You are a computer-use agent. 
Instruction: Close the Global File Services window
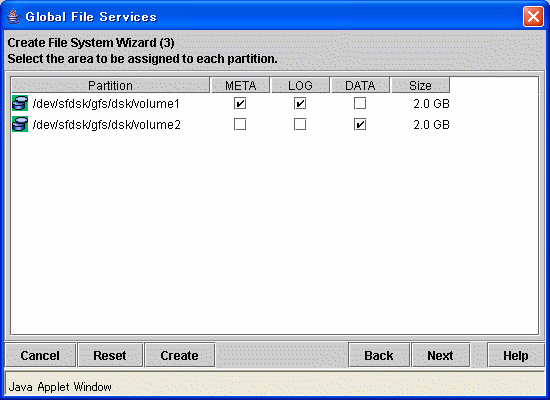pyautogui.click(x=533, y=16)
